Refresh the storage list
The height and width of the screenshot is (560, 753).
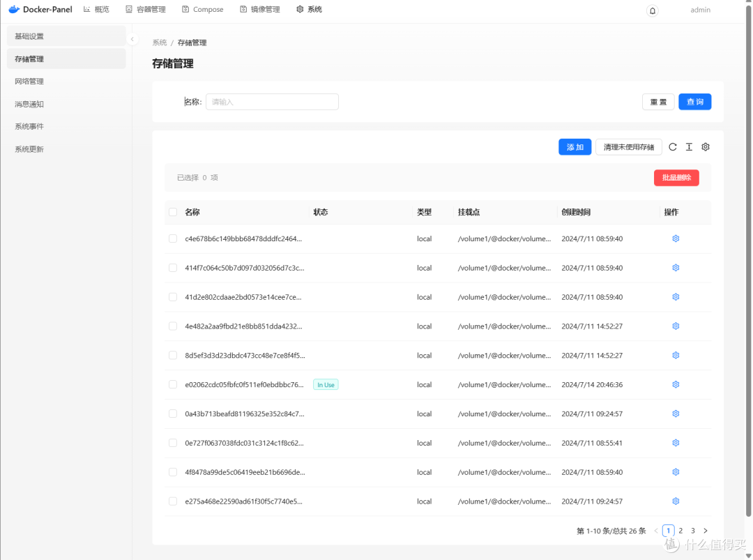pyautogui.click(x=672, y=146)
